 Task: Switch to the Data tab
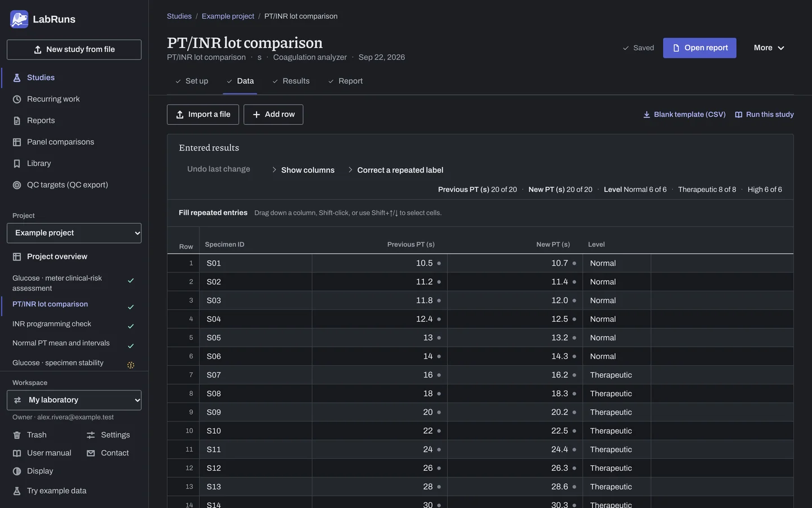pos(240,81)
